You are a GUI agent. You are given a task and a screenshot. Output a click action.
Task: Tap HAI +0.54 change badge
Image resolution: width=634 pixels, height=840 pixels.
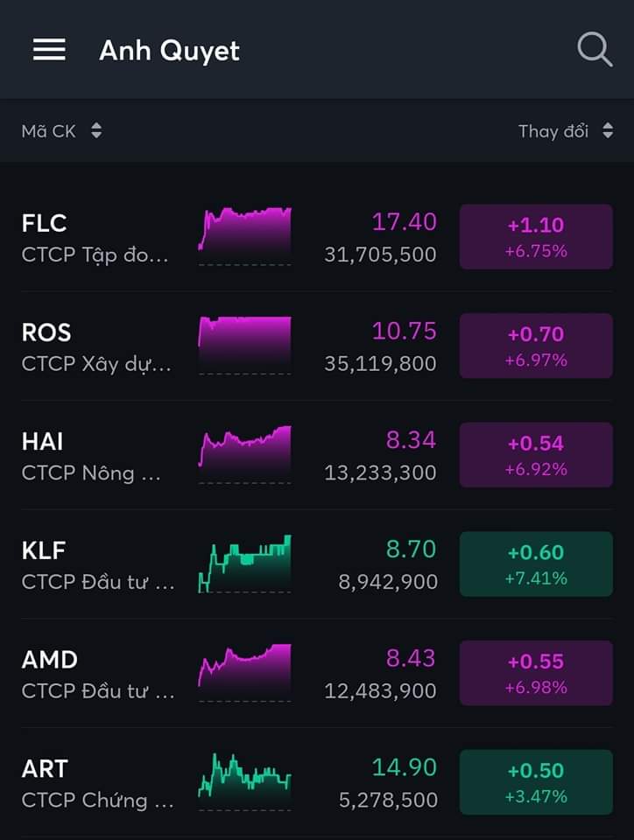coord(536,455)
